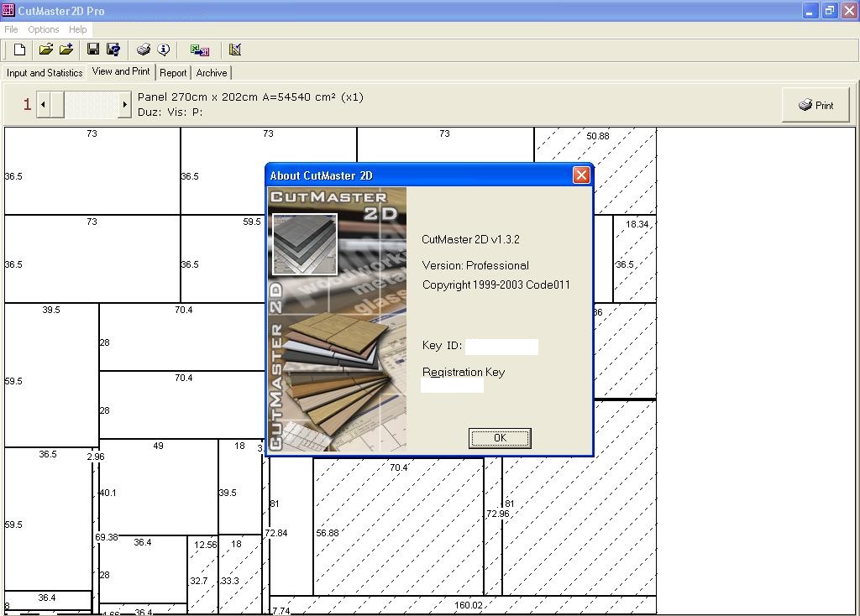The width and height of the screenshot is (860, 616).
Task: Open the Options menu
Action: (x=44, y=29)
